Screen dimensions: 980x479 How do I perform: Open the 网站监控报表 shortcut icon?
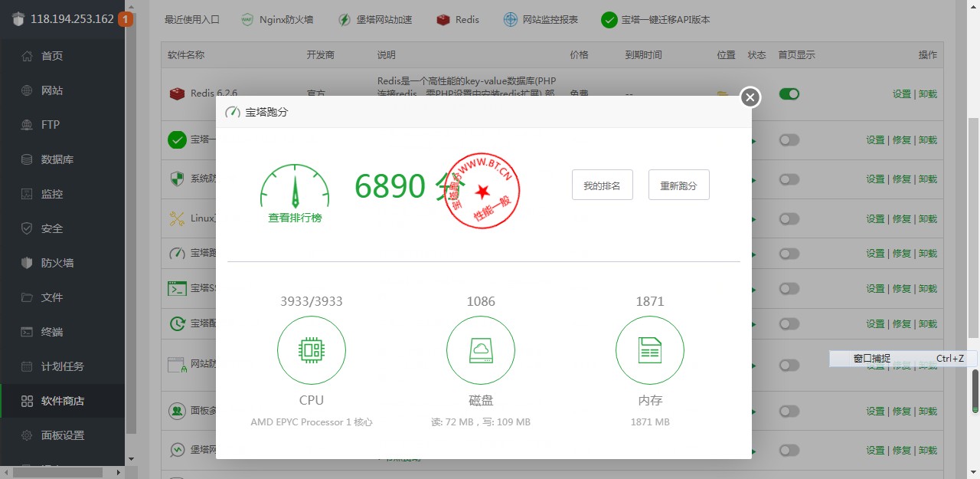pos(511,20)
